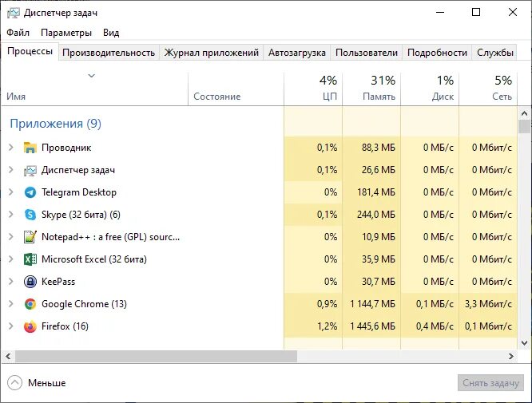Select the Google Chrome (13) name
This screenshot has height=403, width=532.
pyautogui.click(x=84, y=304)
